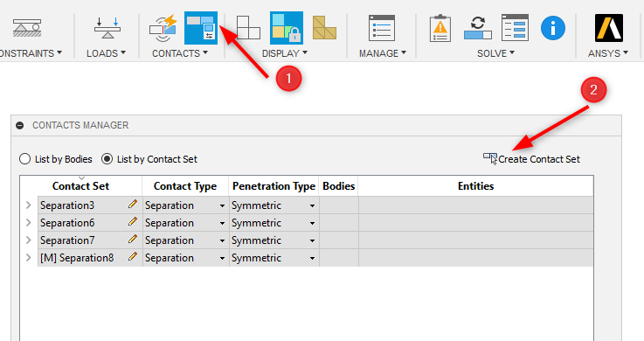The height and width of the screenshot is (341, 644).
Task: Open Contact Type dropdown for [M] Separation8
Action: 222,258
